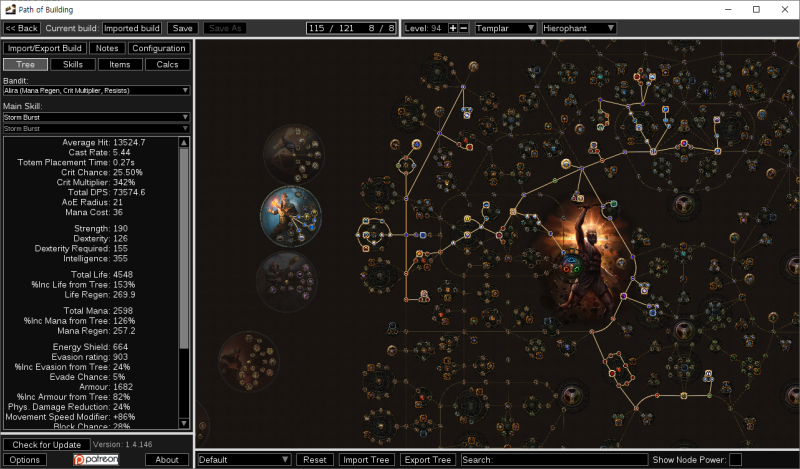This screenshot has width=800, height=469.
Task: Increase character level with plus button
Action: click(x=453, y=28)
